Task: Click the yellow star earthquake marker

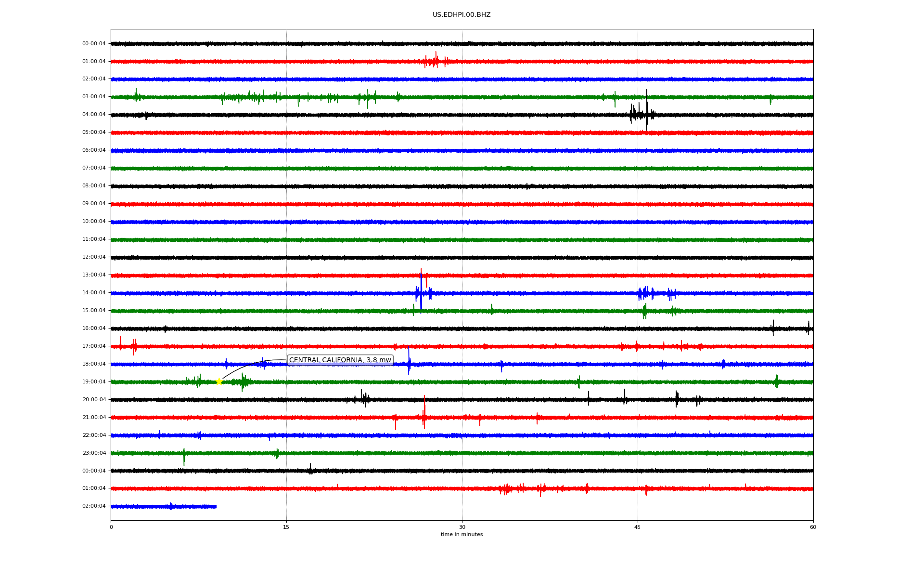Action: coord(219,382)
